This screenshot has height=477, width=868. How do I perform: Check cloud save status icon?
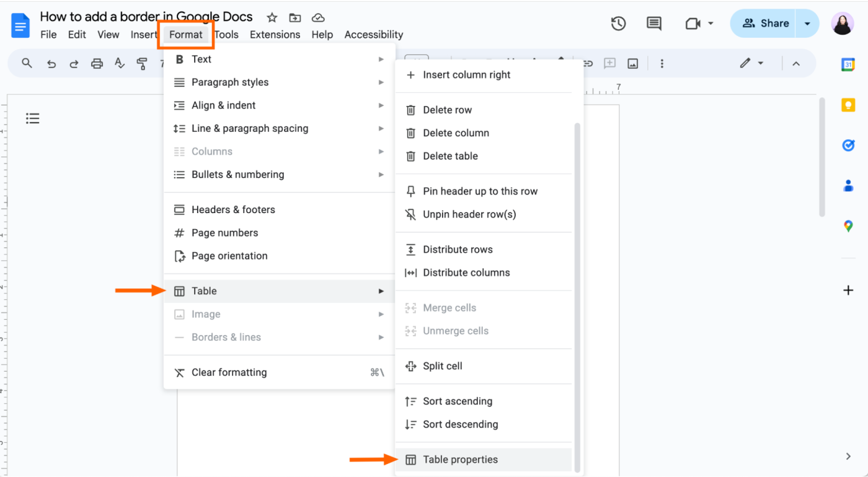318,17
